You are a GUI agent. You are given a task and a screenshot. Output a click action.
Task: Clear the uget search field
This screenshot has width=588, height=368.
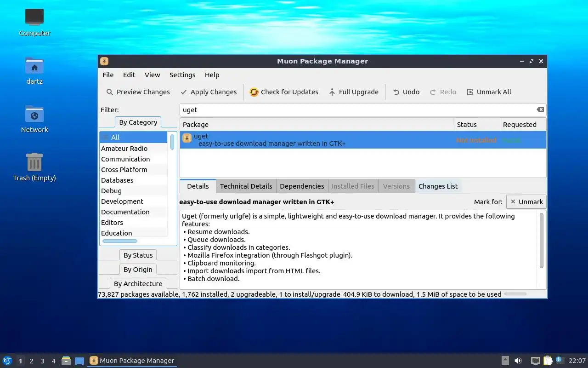[x=540, y=109]
